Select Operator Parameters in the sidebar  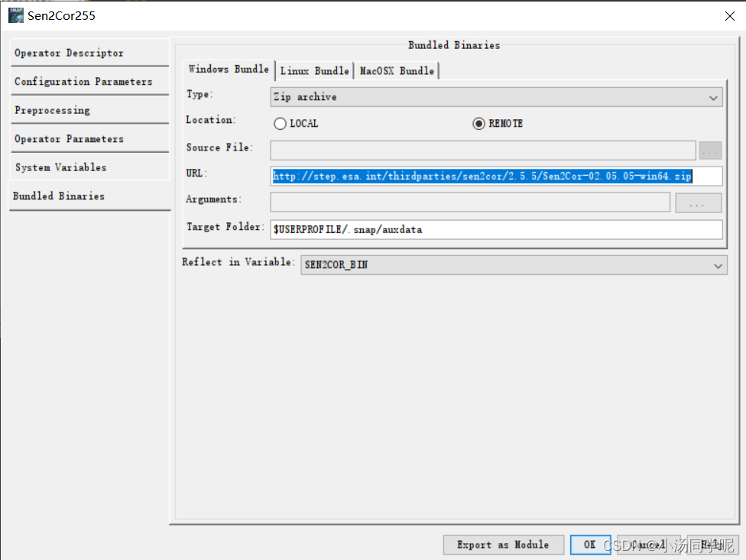click(70, 138)
